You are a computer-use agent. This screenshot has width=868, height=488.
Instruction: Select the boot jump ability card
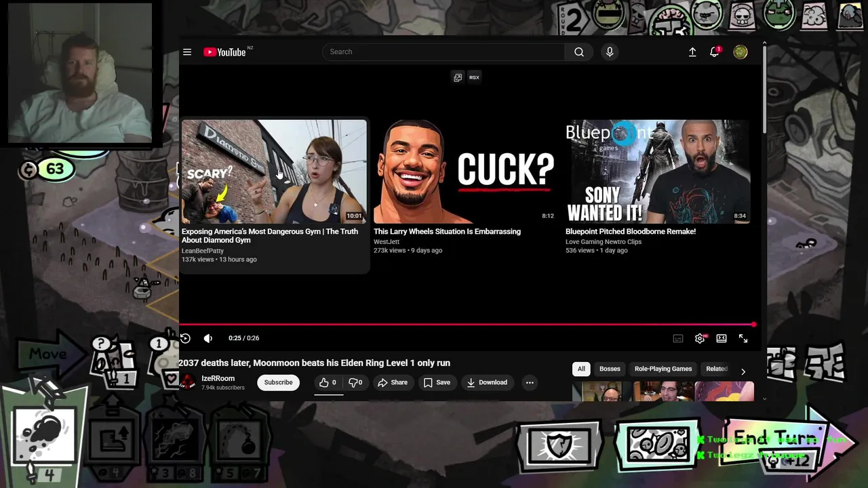pyautogui.click(x=113, y=442)
